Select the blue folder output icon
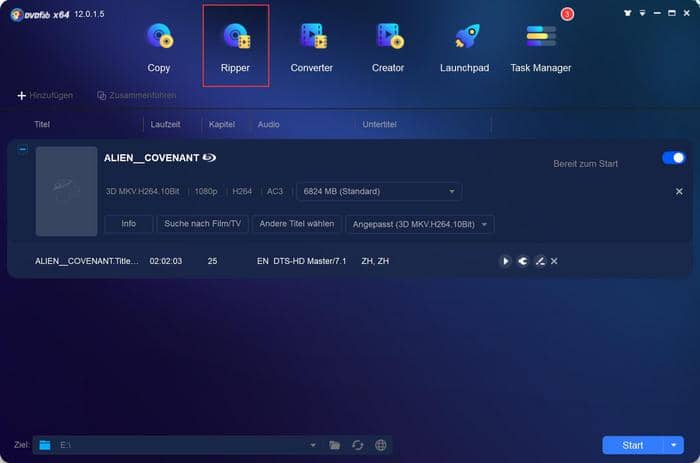The height and width of the screenshot is (463, 700). click(x=45, y=445)
